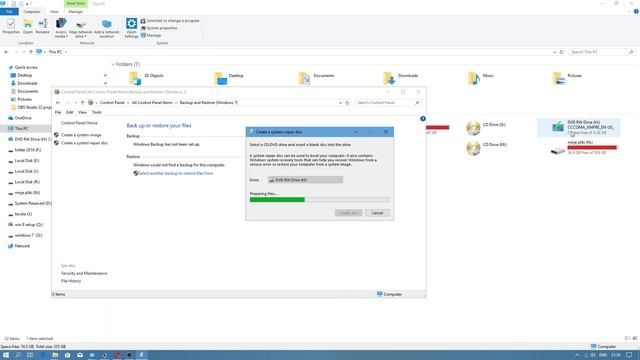Viewport: 640px width, 360px height.
Task: Open Task View from the taskbar
Action: coord(30,355)
